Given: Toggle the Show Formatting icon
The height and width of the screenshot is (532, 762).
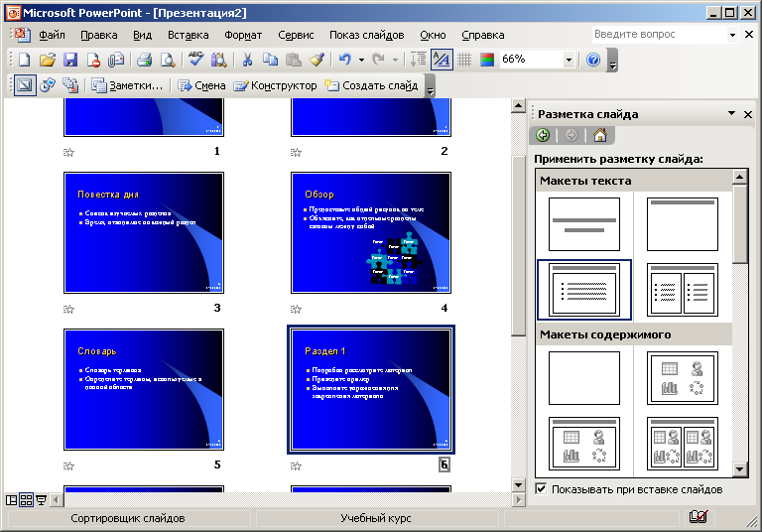Looking at the screenshot, I should pos(442,60).
